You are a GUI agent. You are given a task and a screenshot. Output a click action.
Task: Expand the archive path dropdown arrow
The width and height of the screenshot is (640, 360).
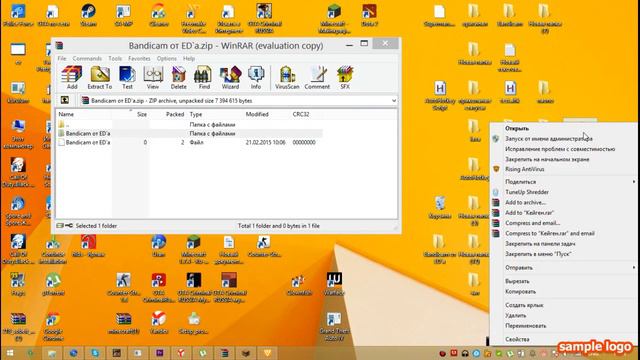pos(393,100)
